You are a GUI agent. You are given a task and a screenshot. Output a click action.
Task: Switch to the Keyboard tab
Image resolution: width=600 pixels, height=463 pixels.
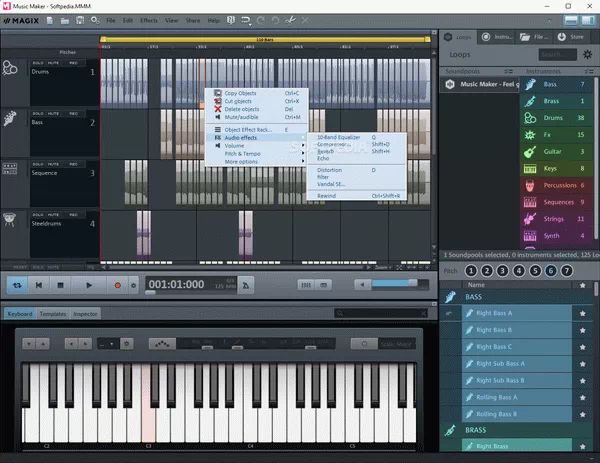point(20,314)
